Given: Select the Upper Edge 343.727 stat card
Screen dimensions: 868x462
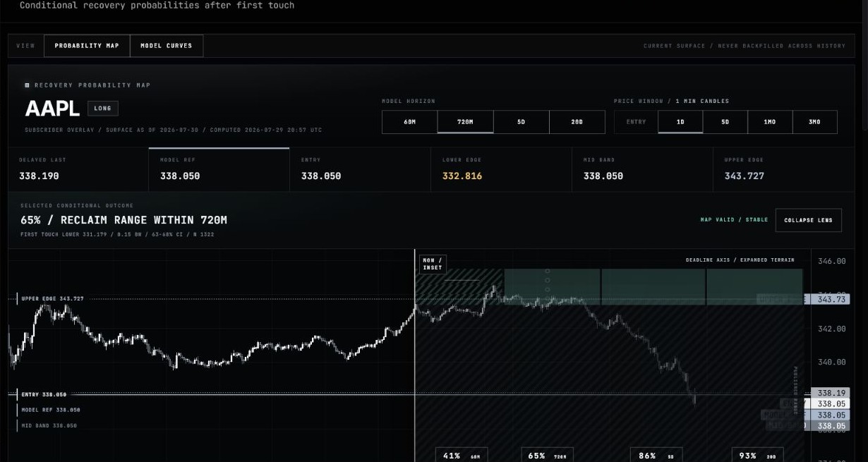Looking at the screenshot, I should 783,169.
